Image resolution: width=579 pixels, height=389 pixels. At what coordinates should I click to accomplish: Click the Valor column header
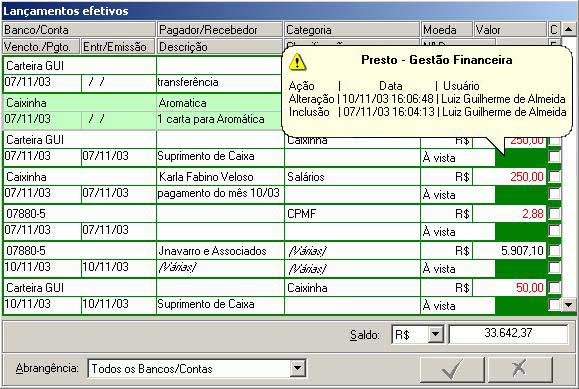[510, 30]
